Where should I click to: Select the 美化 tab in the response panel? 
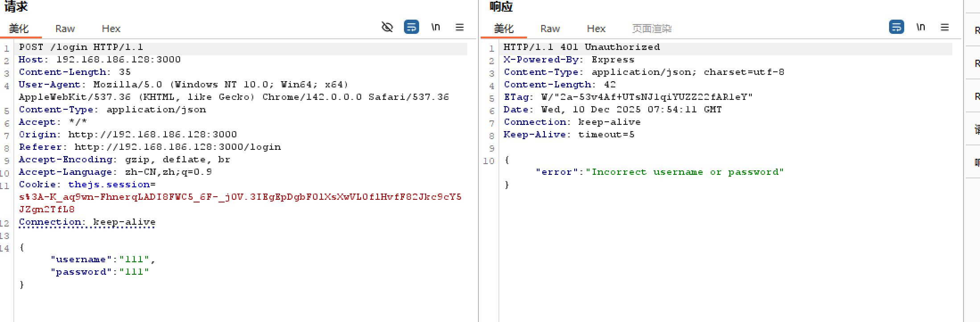click(x=504, y=29)
